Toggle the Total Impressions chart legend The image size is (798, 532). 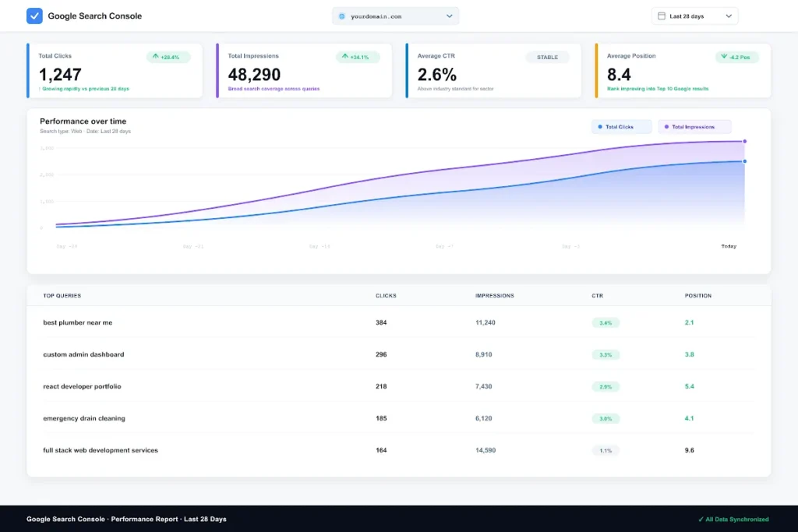click(694, 127)
